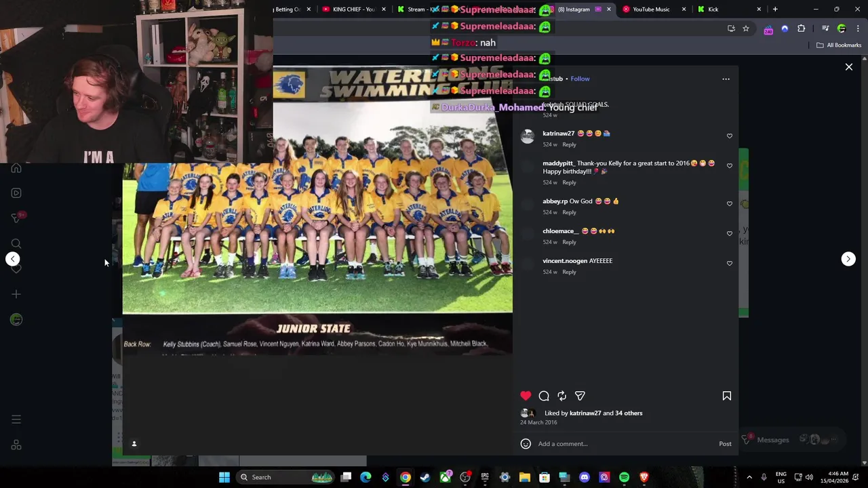
Task: Open katrinaw27 profile from liked-by line
Action: click(585, 413)
